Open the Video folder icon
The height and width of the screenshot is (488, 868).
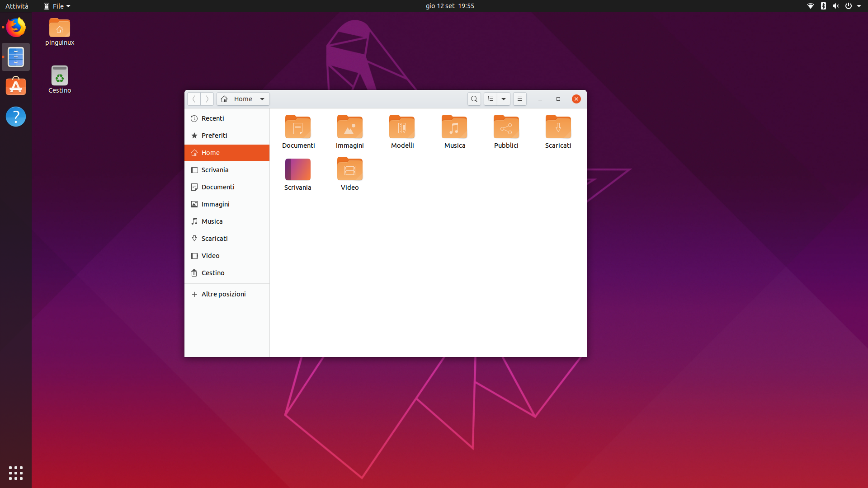pos(349,169)
